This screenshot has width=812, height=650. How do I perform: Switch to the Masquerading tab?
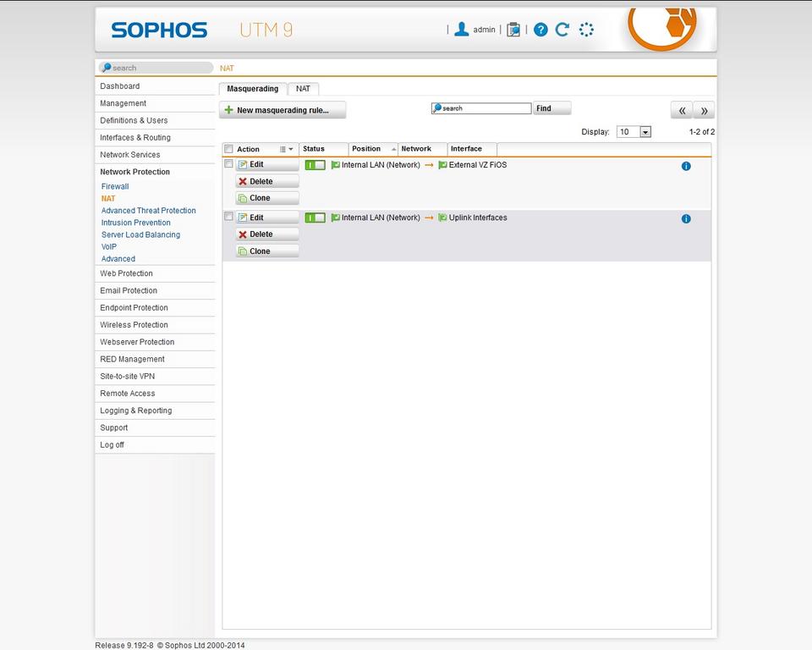click(253, 89)
